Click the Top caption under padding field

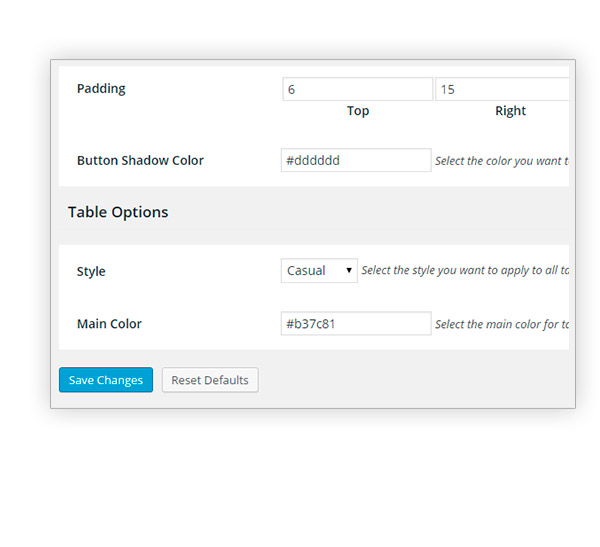tap(357, 111)
